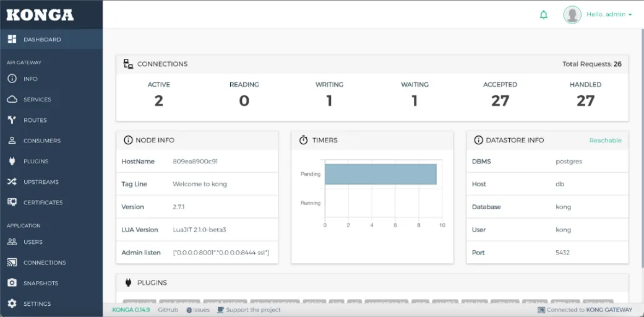Click the Upstreams shuffle icon
The width and height of the screenshot is (644, 317).
pyautogui.click(x=12, y=182)
